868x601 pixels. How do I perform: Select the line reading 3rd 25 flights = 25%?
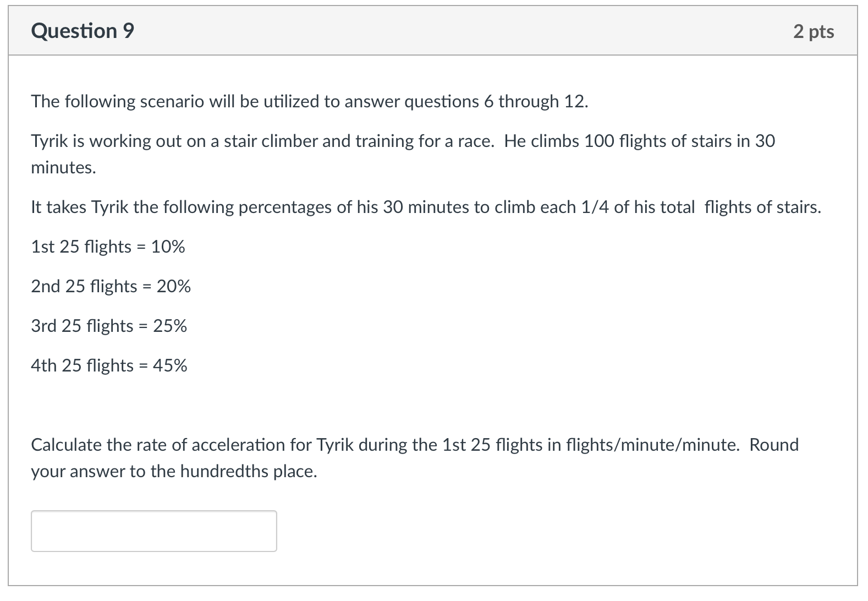point(108,326)
